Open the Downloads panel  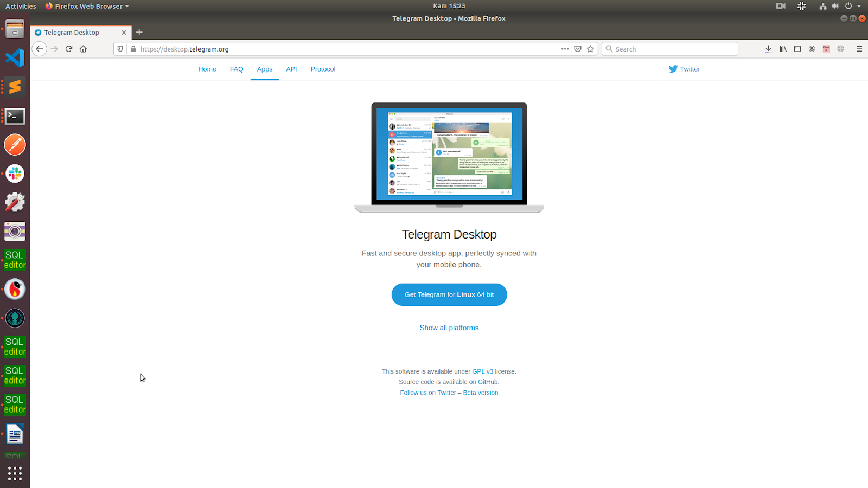768,49
